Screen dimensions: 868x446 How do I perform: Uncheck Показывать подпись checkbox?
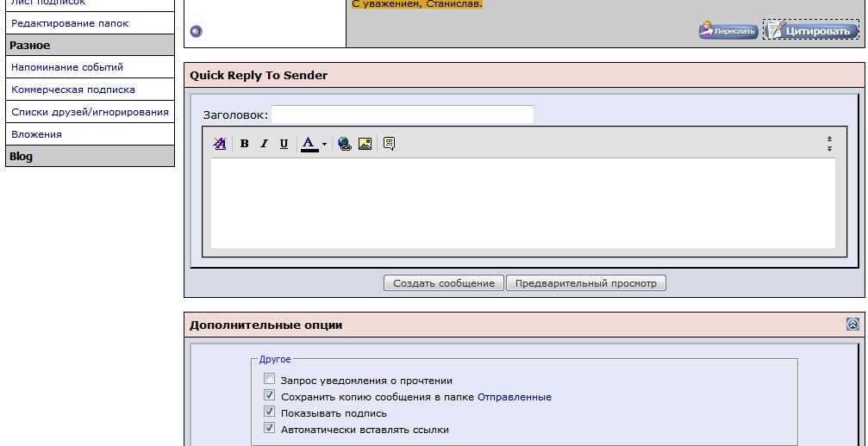point(270,412)
